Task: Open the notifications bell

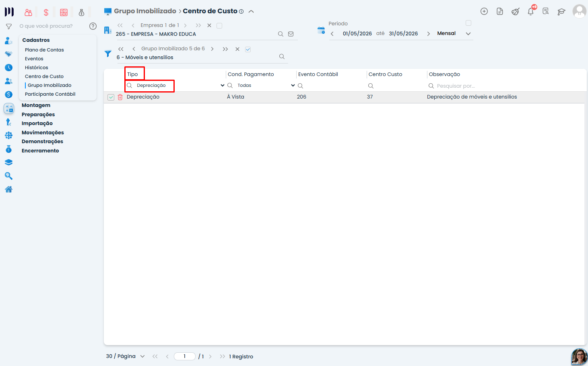Action: tap(531, 11)
